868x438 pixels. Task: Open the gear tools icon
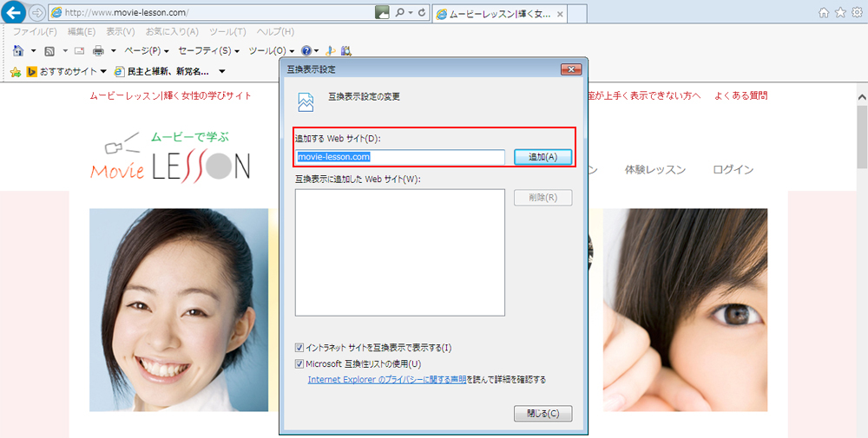[x=857, y=12]
